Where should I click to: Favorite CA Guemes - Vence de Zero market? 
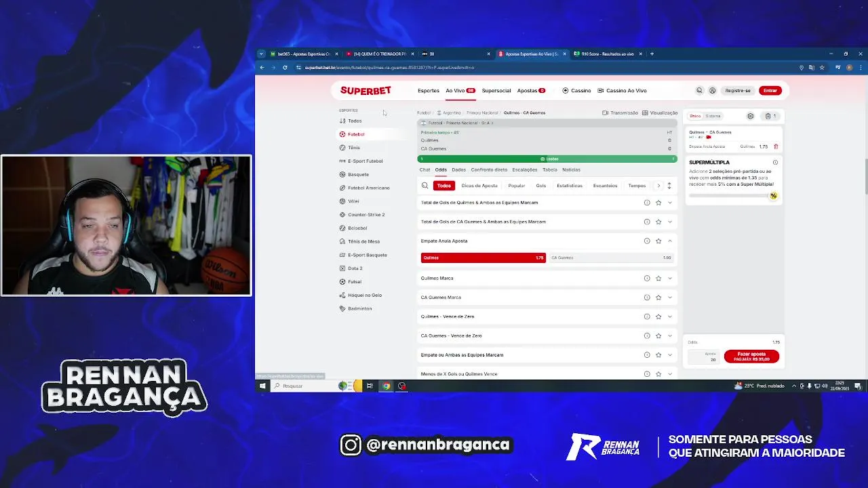658,335
